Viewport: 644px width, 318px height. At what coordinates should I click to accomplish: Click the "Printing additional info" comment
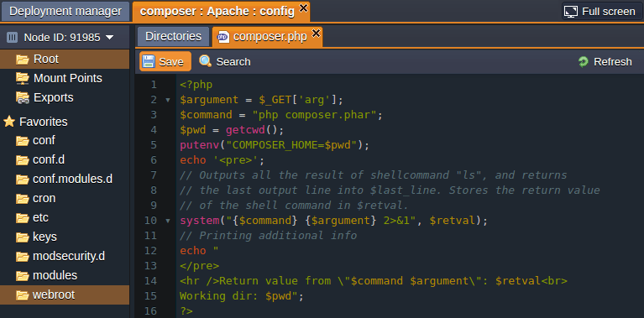tap(268, 236)
